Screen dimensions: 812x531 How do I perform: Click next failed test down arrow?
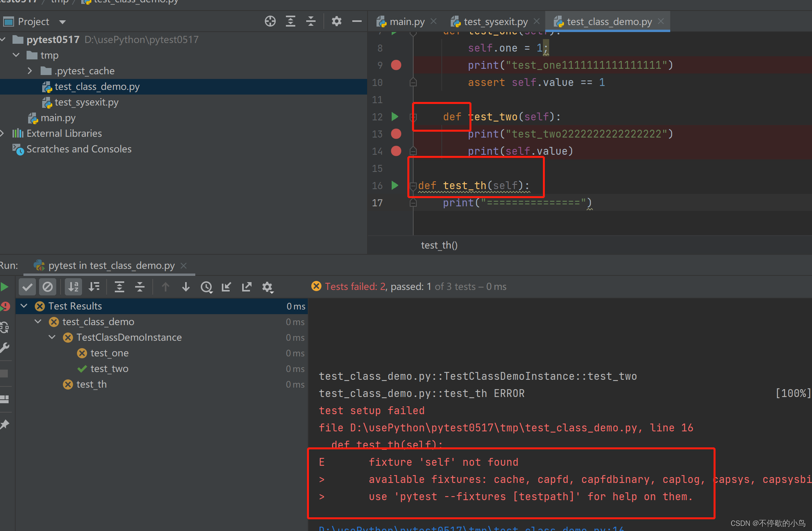(186, 287)
